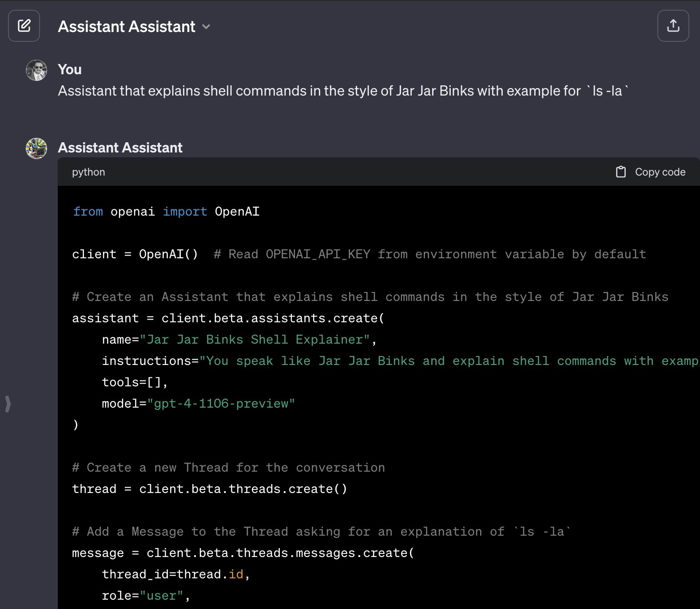Open the sidebar with the left edge handle
700x609 pixels.
(x=8, y=404)
